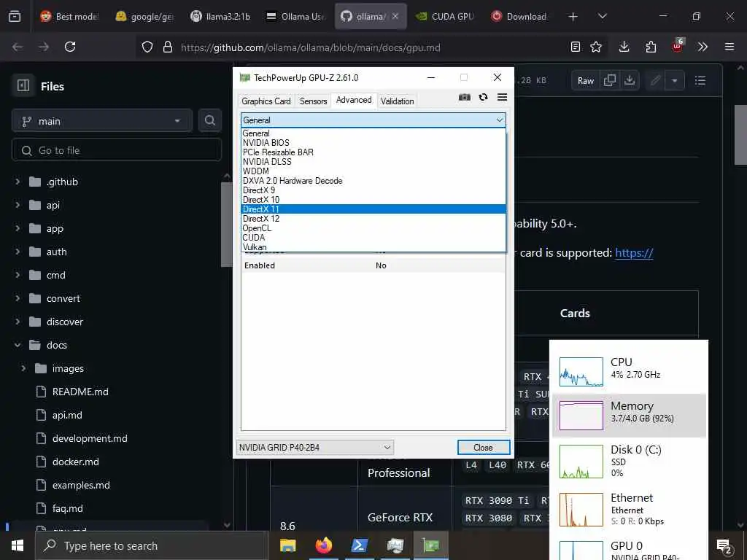The width and height of the screenshot is (747, 560).
Task: Select CPU in the performance panel
Action: coord(629,371)
